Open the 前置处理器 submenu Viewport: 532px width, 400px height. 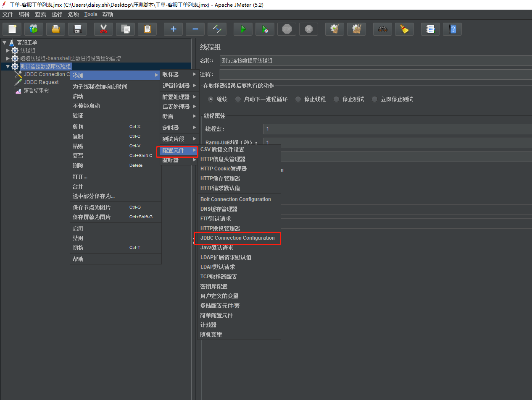tap(179, 97)
